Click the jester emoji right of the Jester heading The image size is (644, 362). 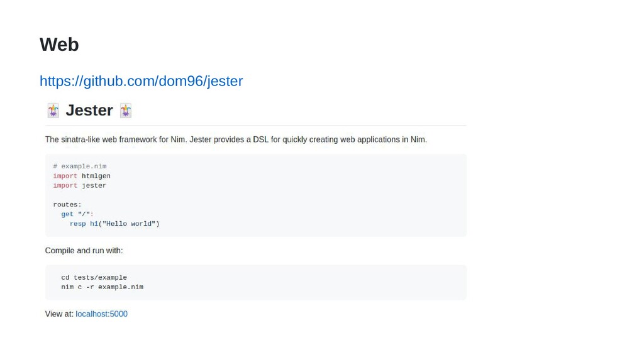coord(126,111)
